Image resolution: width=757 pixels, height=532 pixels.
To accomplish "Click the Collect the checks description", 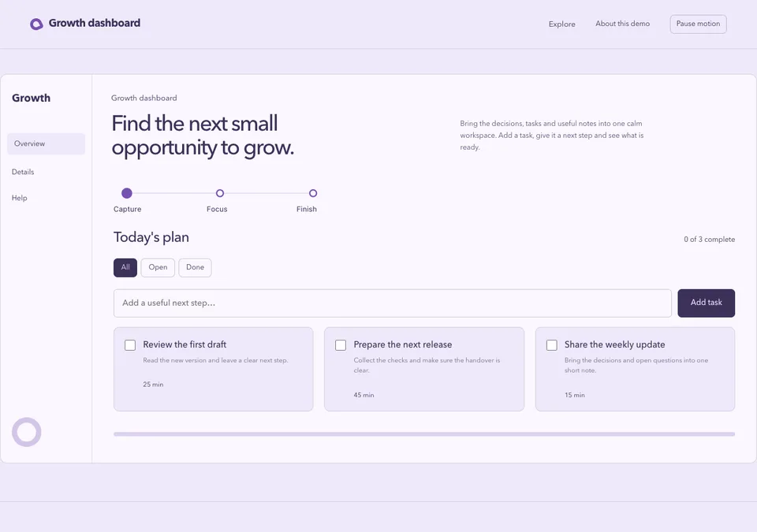I will 427,365.
